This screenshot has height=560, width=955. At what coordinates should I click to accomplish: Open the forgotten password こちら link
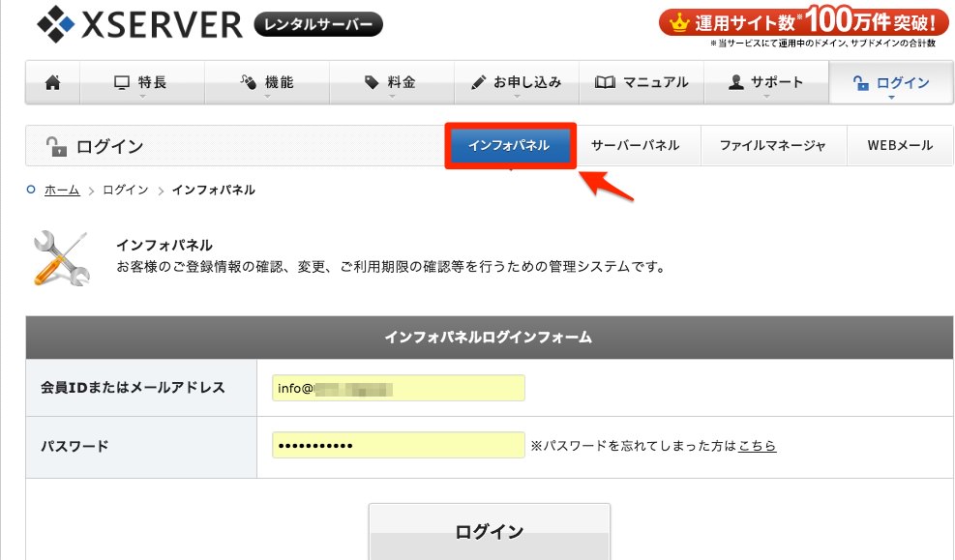757,446
